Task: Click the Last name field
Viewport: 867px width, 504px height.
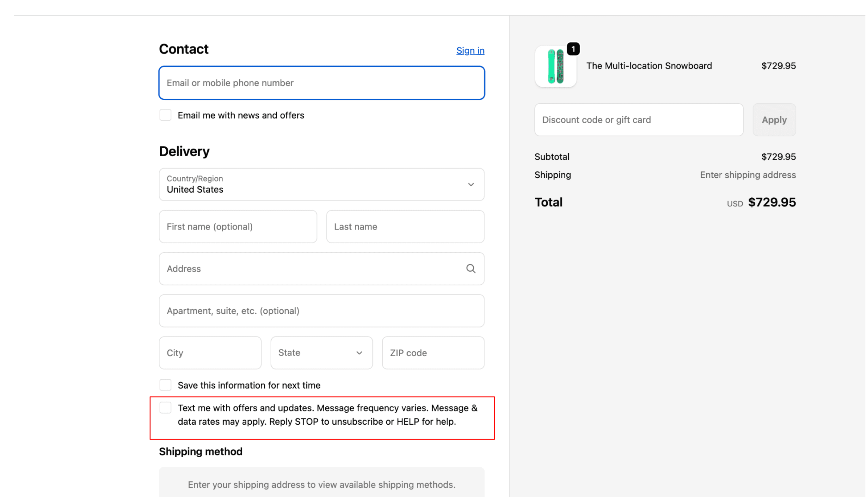Action: point(405,226)
